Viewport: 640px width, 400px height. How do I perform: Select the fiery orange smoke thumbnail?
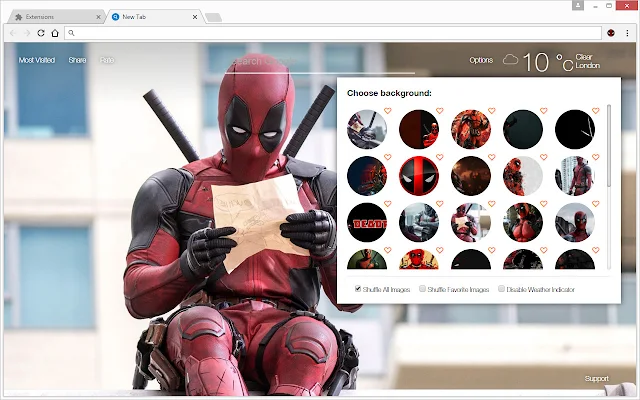click(471, 176)
